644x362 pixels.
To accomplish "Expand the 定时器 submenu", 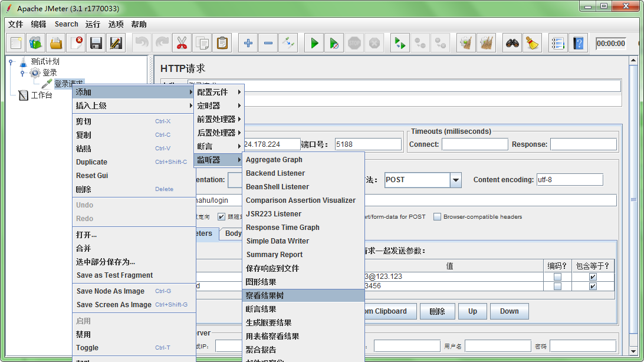I will (219, 106).
